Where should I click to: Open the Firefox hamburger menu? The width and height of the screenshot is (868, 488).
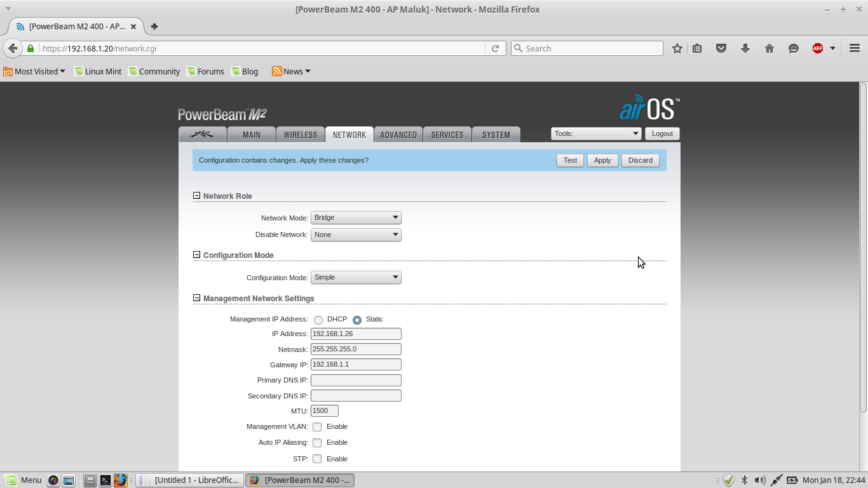855,48
